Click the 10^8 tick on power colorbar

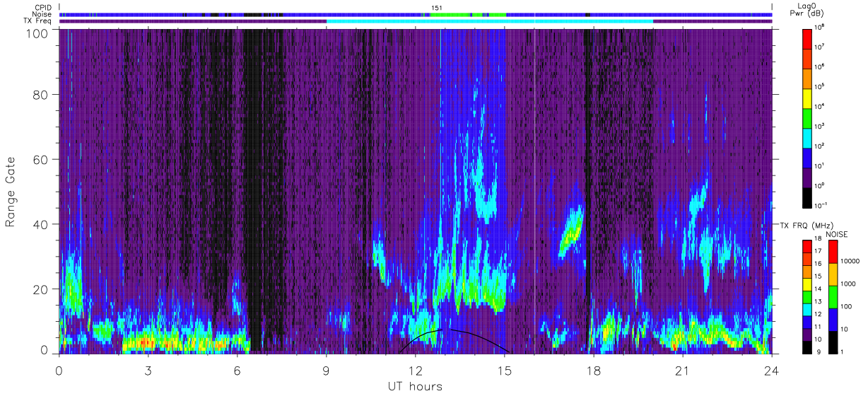[821, 26]
